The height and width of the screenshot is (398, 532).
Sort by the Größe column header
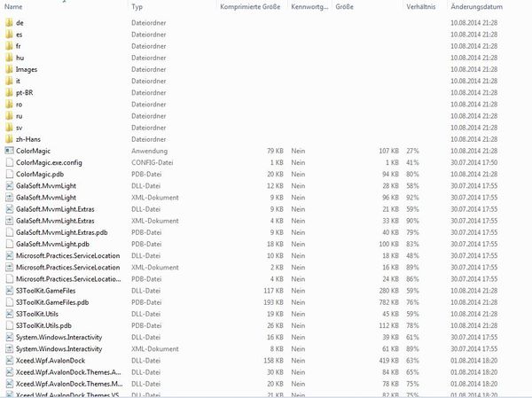[x=344, y=6]
